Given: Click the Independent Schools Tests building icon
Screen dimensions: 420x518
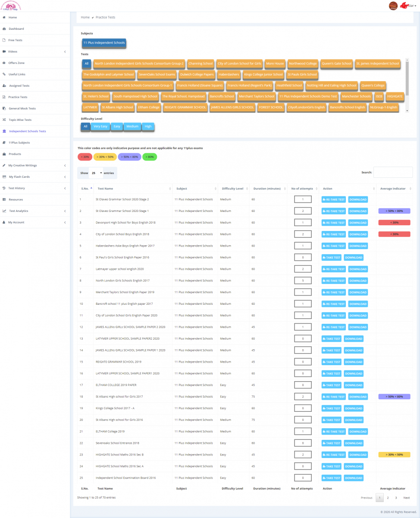Looking at the screenshot, I should pyautogui.click(x=4, y=131).
